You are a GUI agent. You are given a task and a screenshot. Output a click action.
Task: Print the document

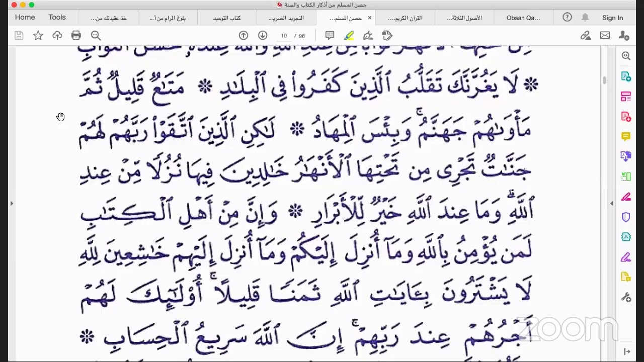[76, 35]
